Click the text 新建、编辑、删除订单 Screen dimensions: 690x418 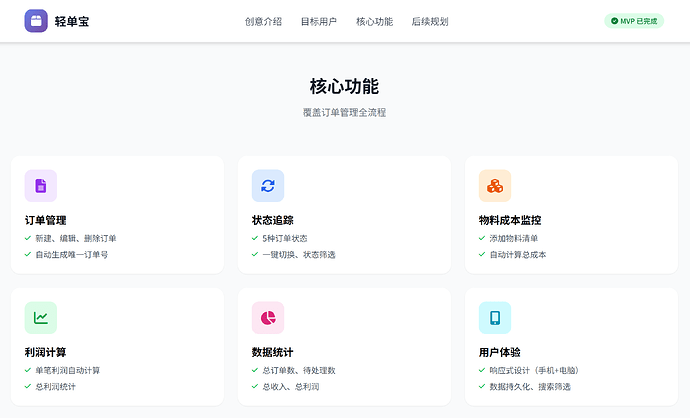(76, 238)
